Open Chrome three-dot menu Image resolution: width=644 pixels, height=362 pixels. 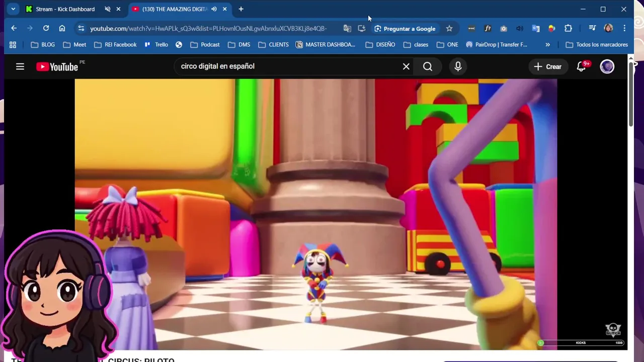[624, 29]
